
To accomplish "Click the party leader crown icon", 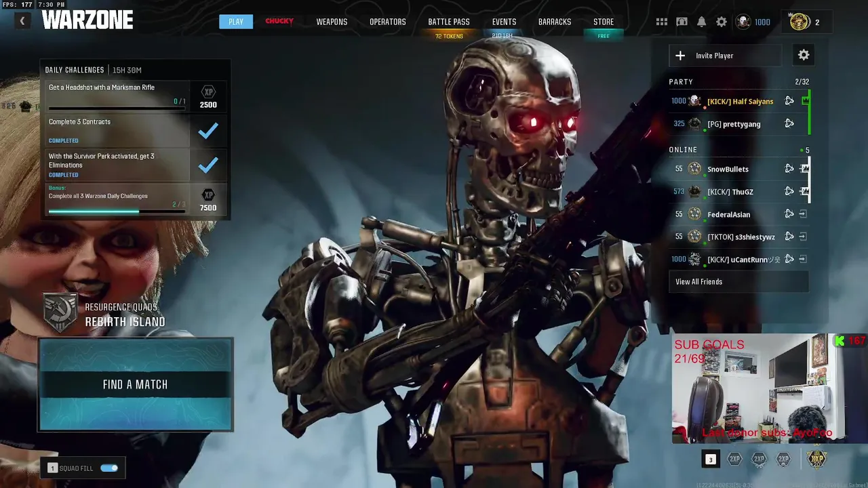I will [805, 101].
